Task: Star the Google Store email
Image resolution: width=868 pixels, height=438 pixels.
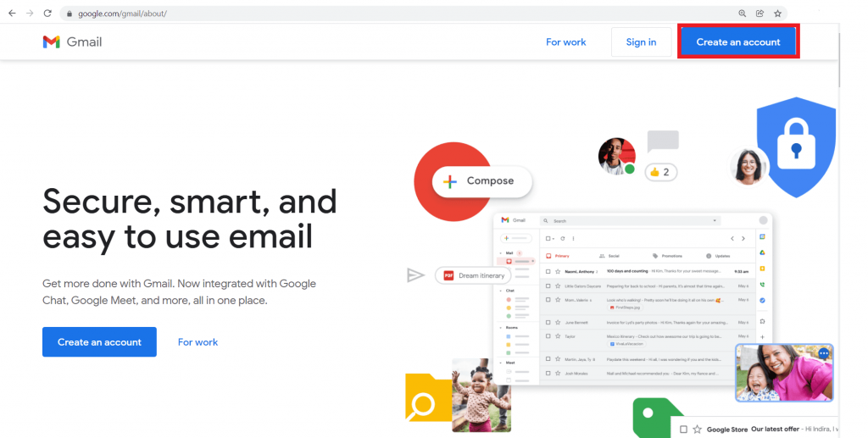Action: click(x=697, y=430)
